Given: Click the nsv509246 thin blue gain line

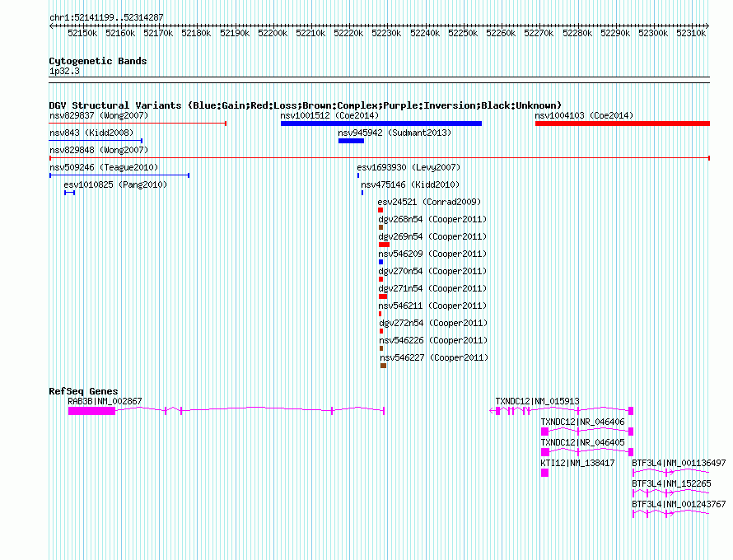Looking at the screenshot, I should tap(119, 175).
